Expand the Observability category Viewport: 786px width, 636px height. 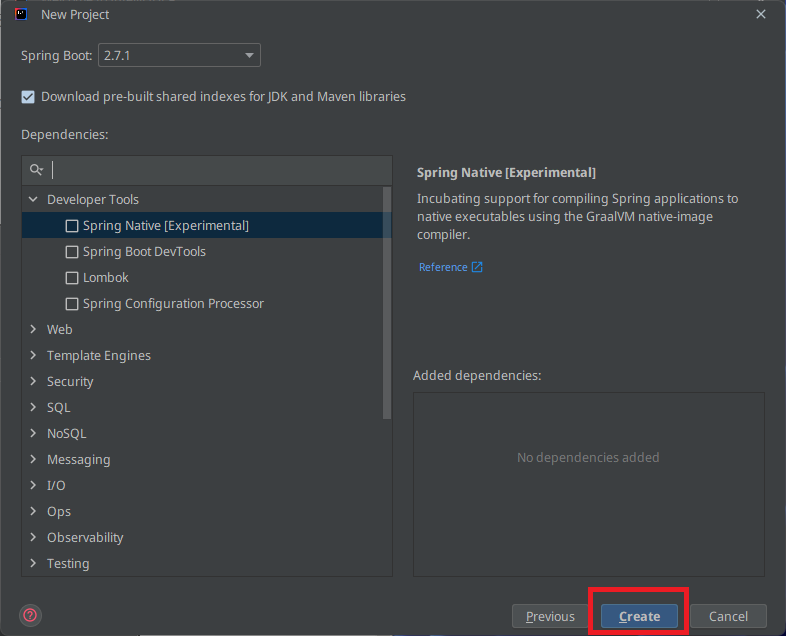click(33, 537)
